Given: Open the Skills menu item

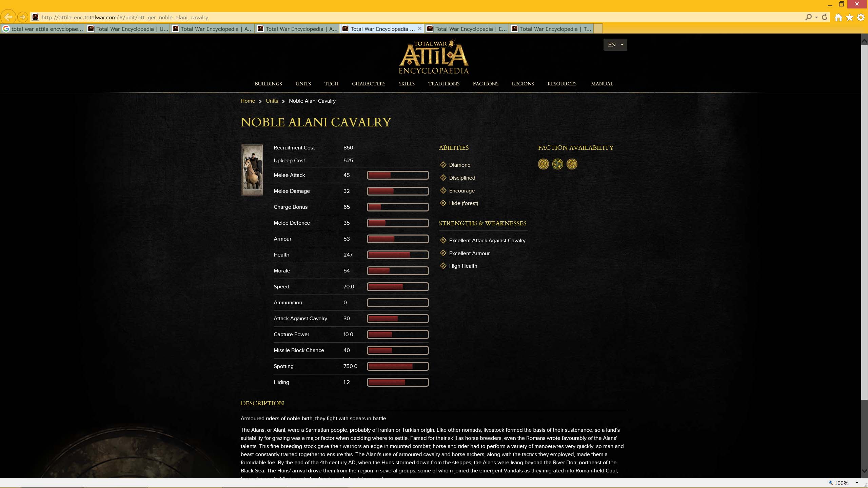Looking at the screenshot, I should 407,84.
